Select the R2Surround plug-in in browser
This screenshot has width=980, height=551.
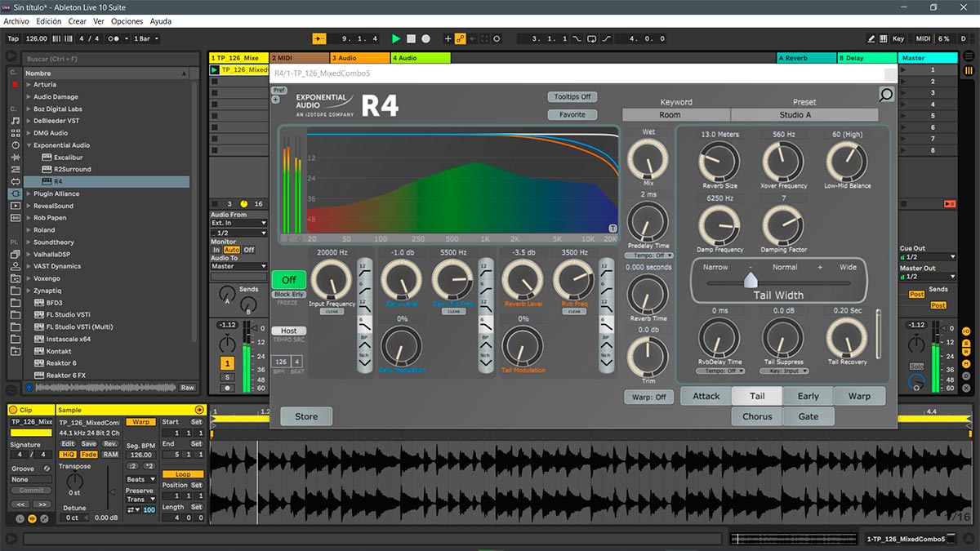(73, 169)
